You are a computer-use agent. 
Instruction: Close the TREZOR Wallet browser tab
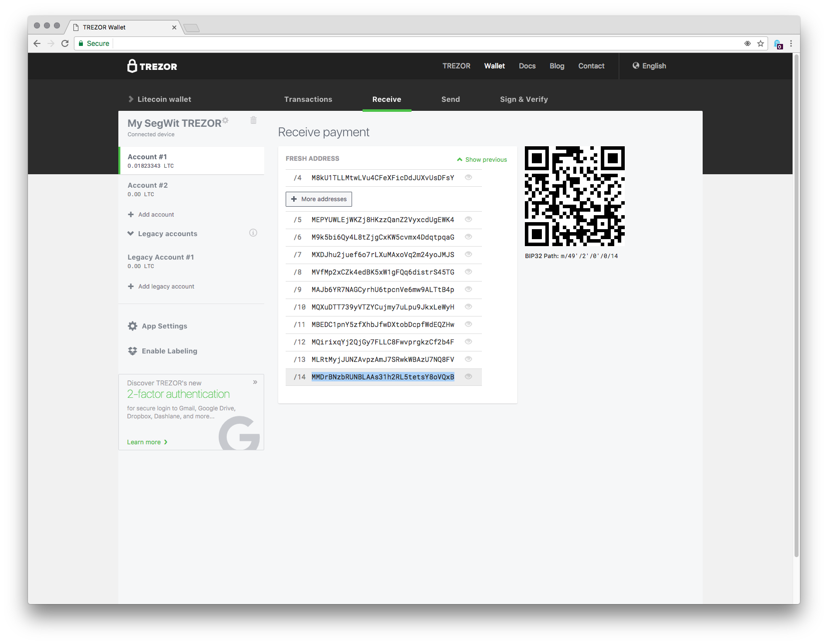[x=174, y=27]
